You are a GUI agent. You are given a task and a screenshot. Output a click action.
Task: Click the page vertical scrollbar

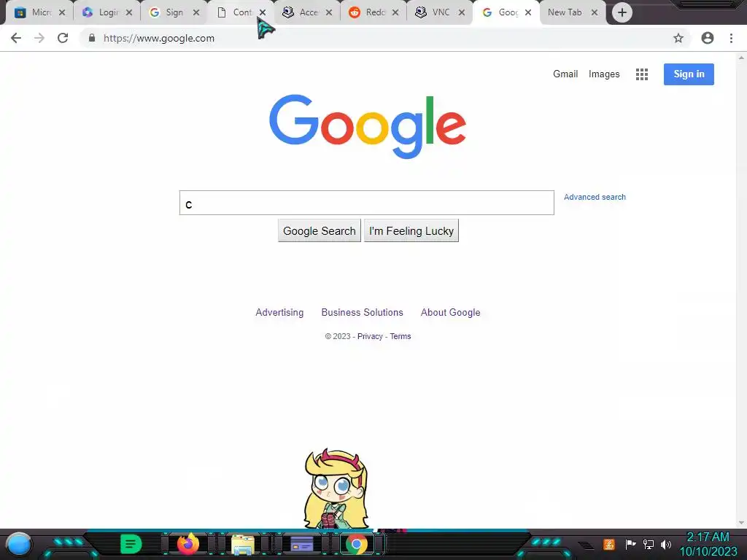tap(741, 290)
